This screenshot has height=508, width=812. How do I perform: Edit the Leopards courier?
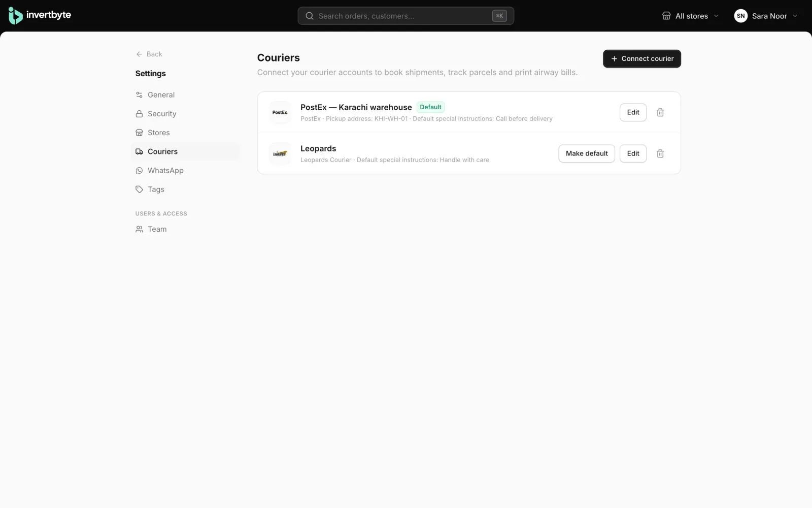pyautogui.click(x=633, y=153)
